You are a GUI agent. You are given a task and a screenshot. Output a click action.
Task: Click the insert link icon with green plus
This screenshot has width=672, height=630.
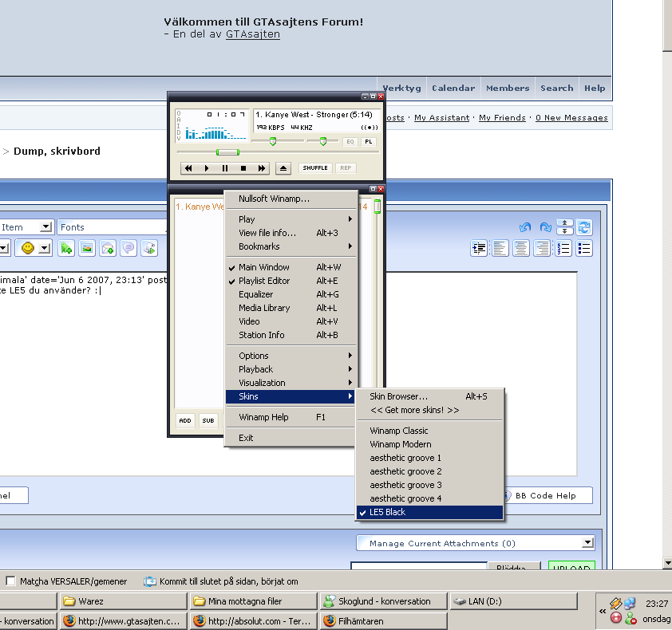(66, 248)
